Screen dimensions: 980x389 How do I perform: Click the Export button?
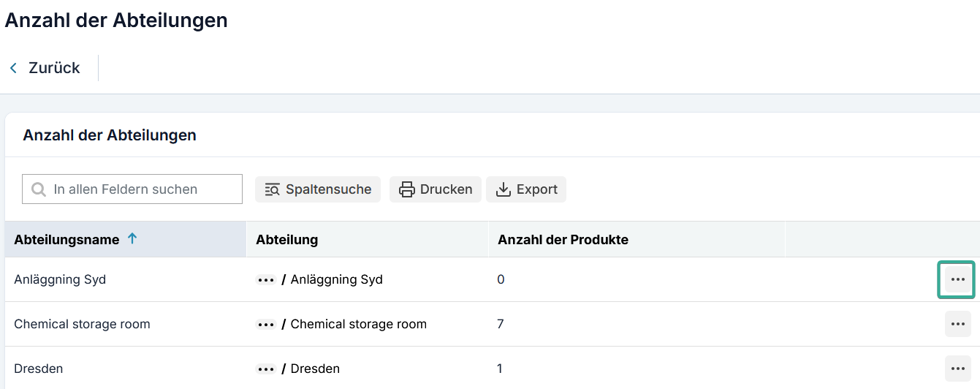point(526,189)
